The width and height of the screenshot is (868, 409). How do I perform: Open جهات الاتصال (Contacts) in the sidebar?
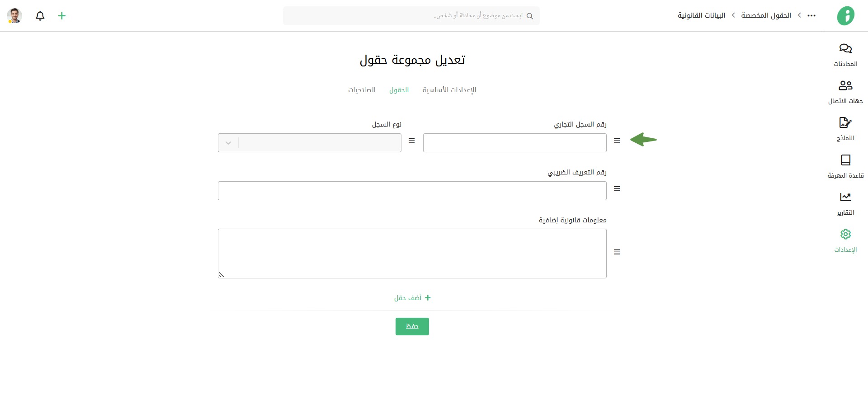[x=845, y=86]
